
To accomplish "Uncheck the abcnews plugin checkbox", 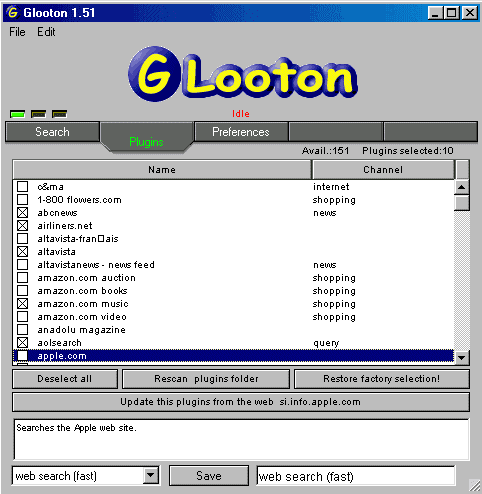I will point(23,213).
